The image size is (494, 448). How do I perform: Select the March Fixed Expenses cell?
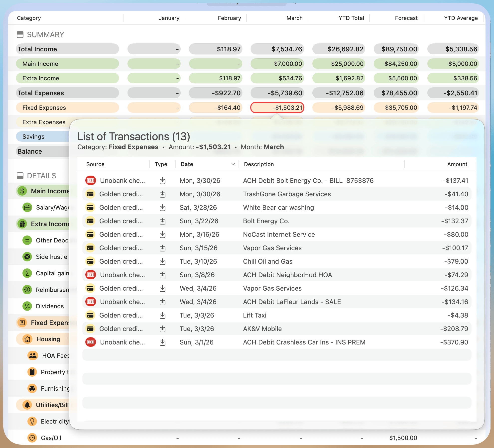tap(277, 108)
